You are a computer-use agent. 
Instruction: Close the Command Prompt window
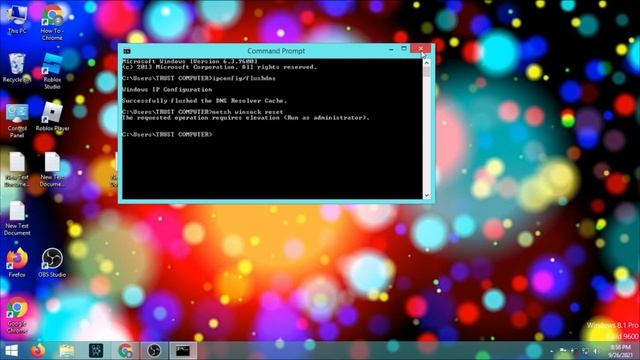click(421, 49)
